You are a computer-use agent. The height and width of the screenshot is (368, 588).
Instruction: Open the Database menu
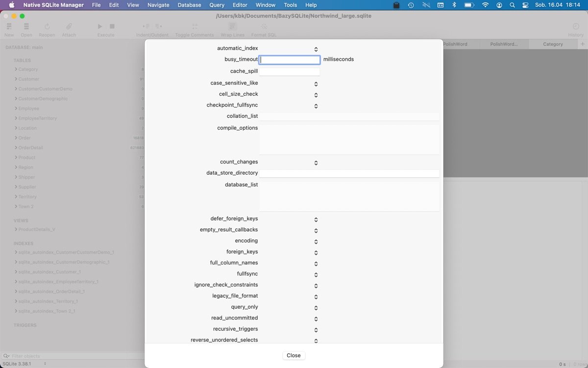point(189,5)
